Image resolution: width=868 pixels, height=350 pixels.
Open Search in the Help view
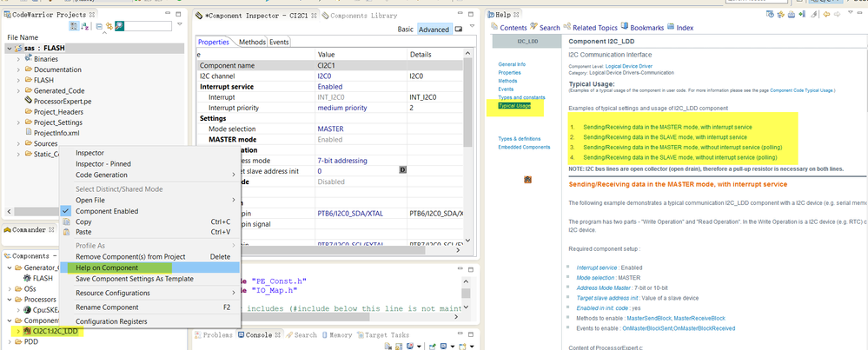[546, 27]
